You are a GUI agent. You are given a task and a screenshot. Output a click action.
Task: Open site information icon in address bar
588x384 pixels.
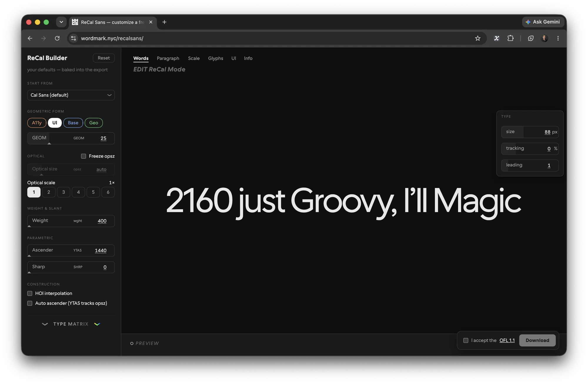point(73,38)
